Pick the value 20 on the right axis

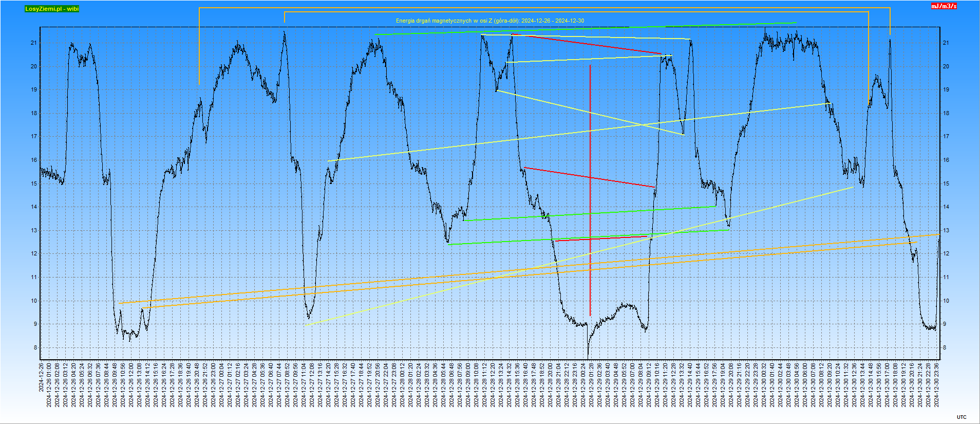[x=946, y=67]
